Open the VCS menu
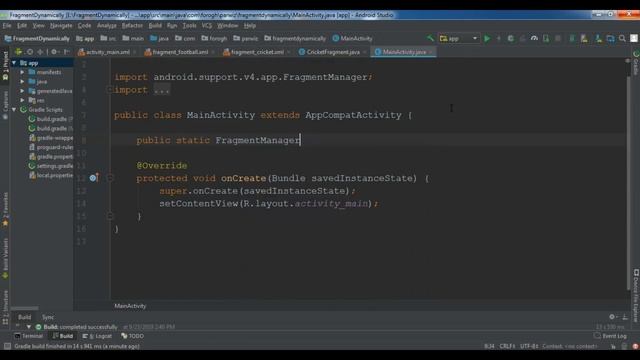Screen dimensions: 640x360 point(207,25)
